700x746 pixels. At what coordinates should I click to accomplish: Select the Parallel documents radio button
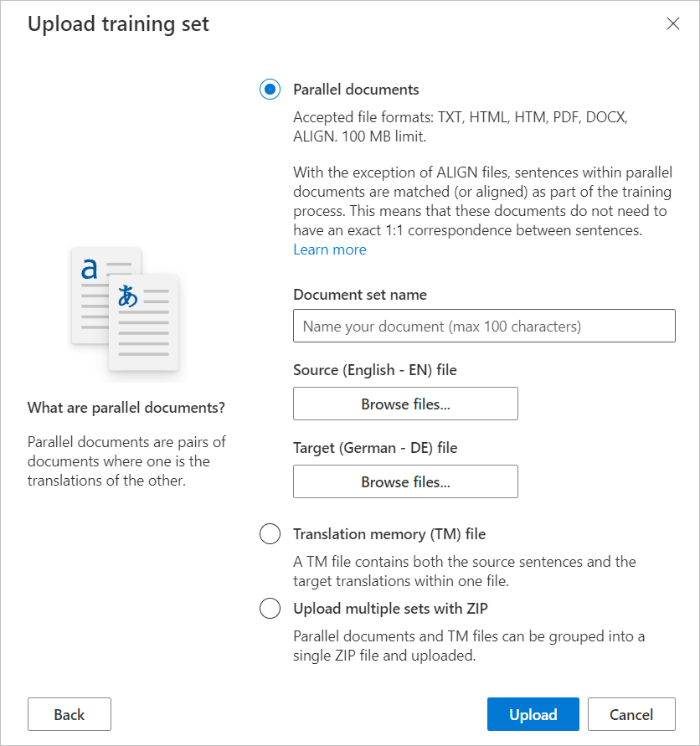click(270, 89)
